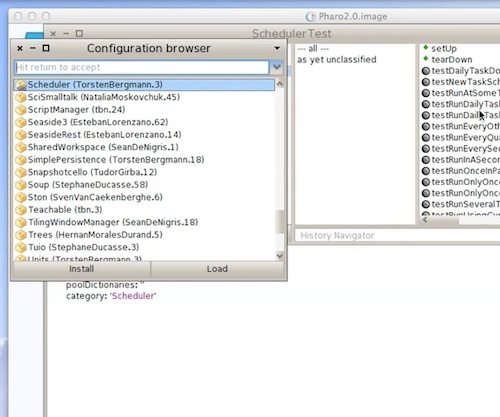500x417 pixels.
Task: Click SimplePersistence package icon
Action: coord(21,160)
